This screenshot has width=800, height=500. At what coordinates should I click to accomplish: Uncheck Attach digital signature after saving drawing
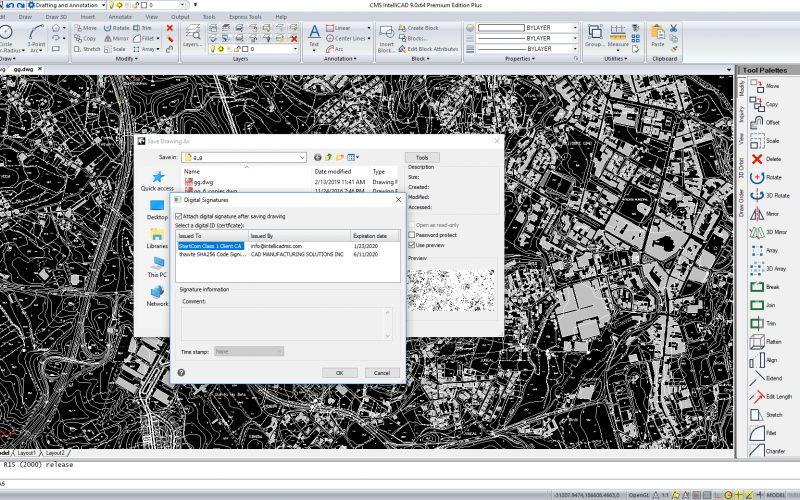(179, 216)
